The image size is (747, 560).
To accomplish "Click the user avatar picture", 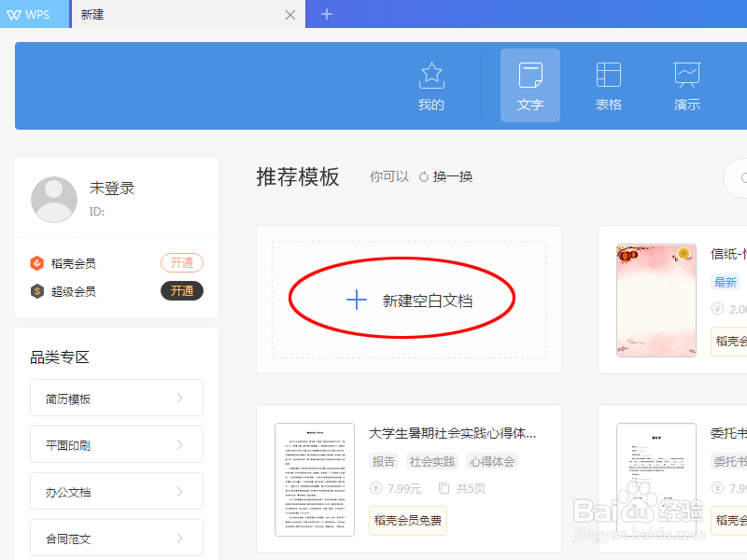I will 54,200.
